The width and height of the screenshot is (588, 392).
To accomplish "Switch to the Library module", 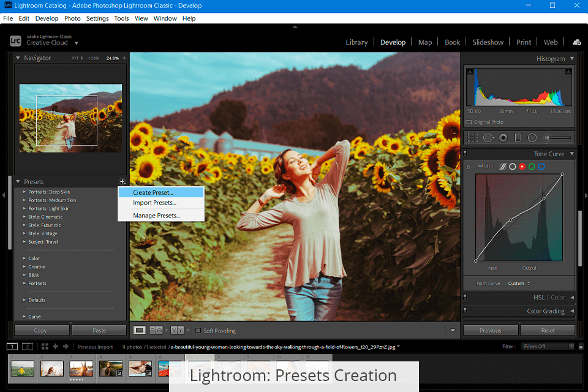I will [356, 42].
